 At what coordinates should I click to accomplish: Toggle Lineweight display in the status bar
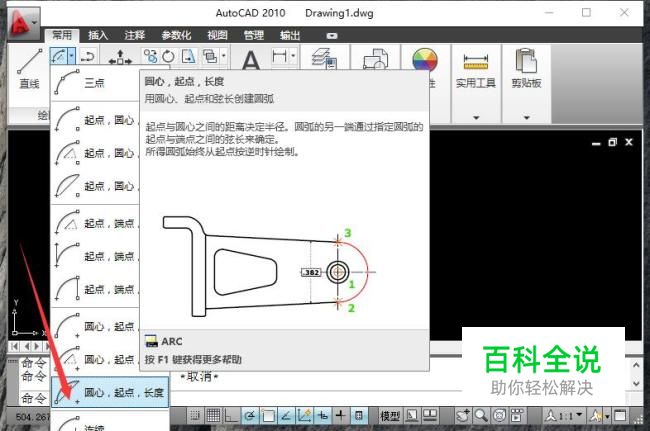tap(340, 415)
